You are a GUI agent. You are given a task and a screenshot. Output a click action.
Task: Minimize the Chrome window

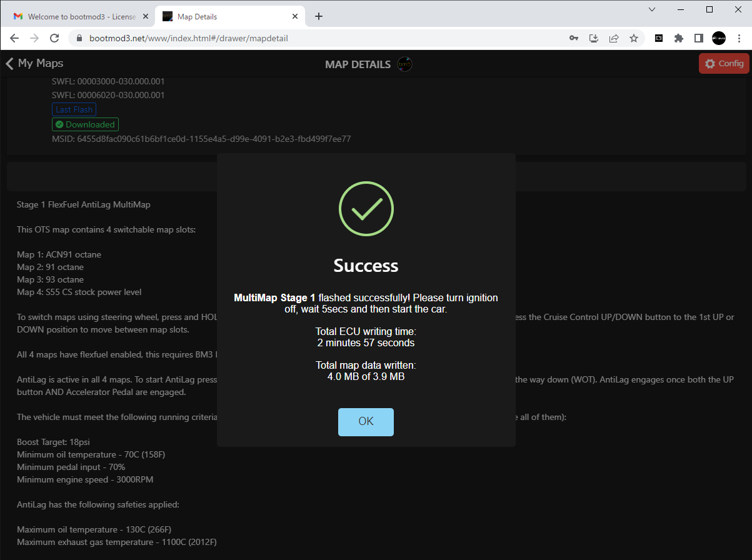[681, 9]
